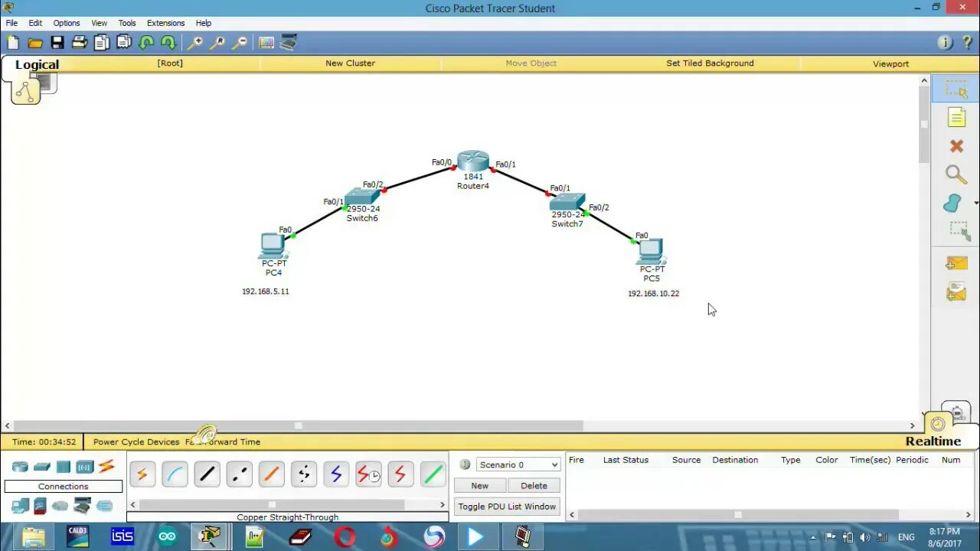Image resolution: width=980 pixels, height=551 pixels.
Task: Click the Print toolbar icon
Action: click(x=80, y=43)
